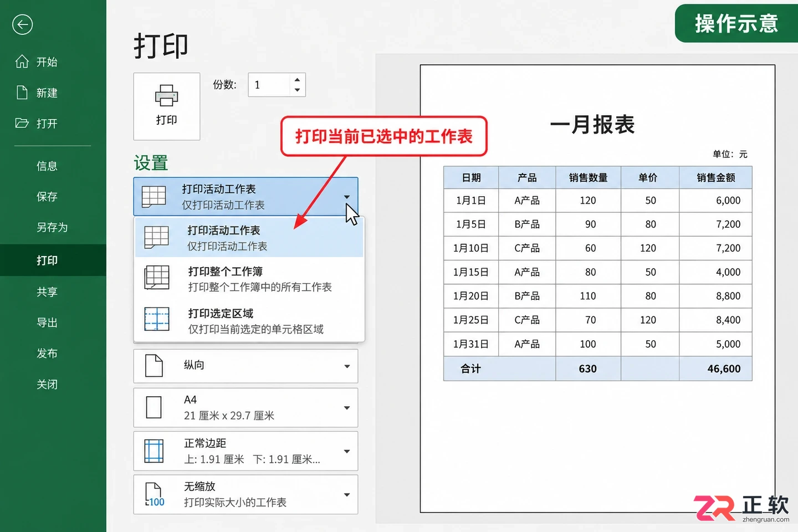The height and width of the screenshot is (532, 798).
Task: Click the grid icon of the 打印活动工作表 list option
Action: 156,237
